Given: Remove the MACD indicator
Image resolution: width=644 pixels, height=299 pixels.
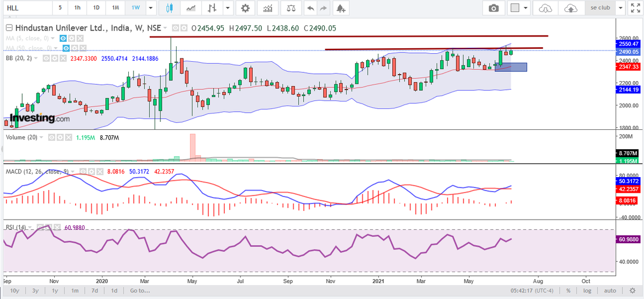Looking at the screenshot, I should 99,171.
